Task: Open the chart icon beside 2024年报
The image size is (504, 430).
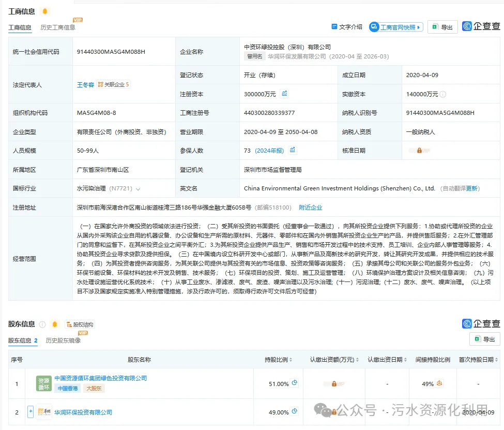Action: coord(293,150)
